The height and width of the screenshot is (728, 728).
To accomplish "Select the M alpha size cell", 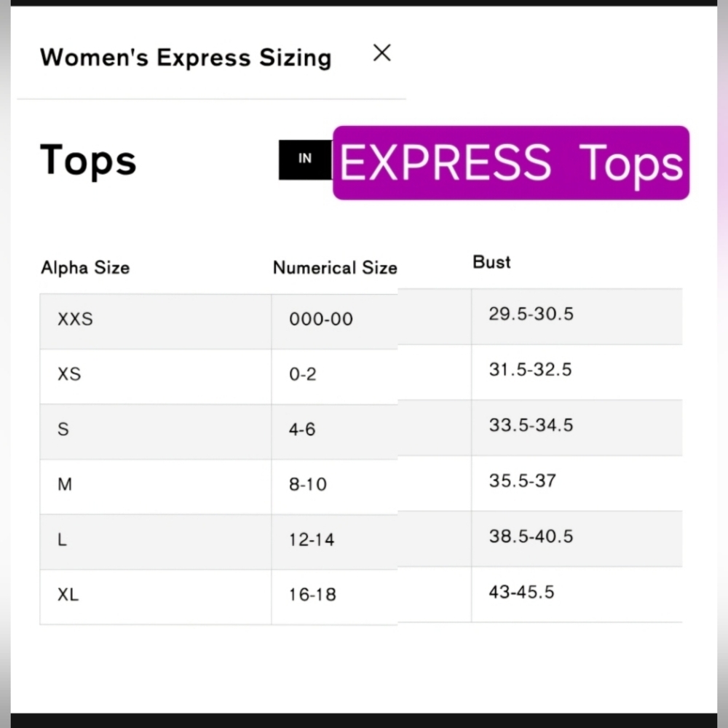I will click(x=156, y=485).
